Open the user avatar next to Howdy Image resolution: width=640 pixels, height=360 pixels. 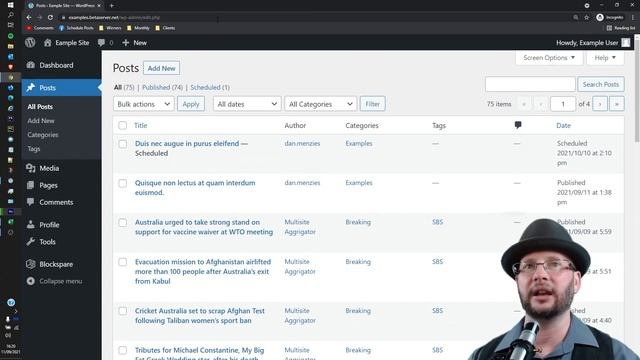pos(626,42)
